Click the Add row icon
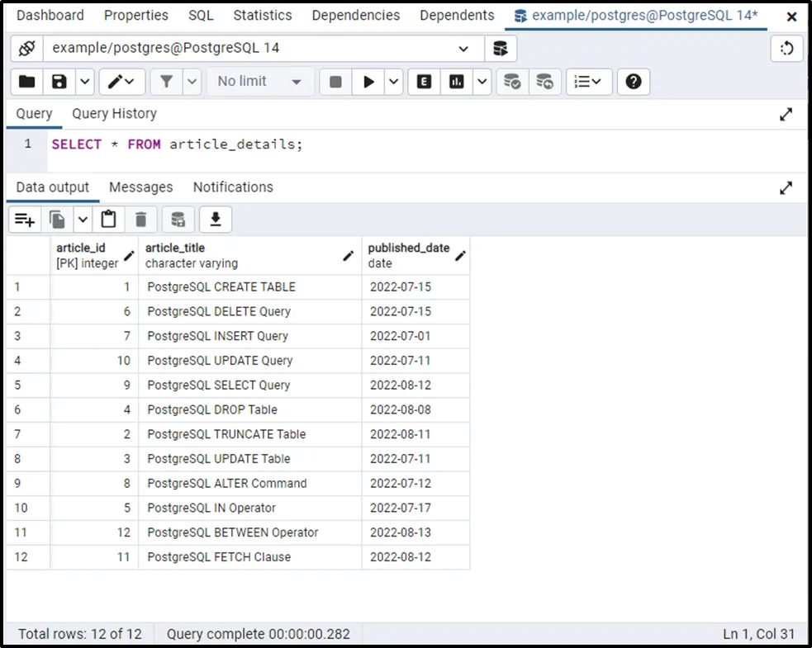Screen dimensions: 812x648 25,219
